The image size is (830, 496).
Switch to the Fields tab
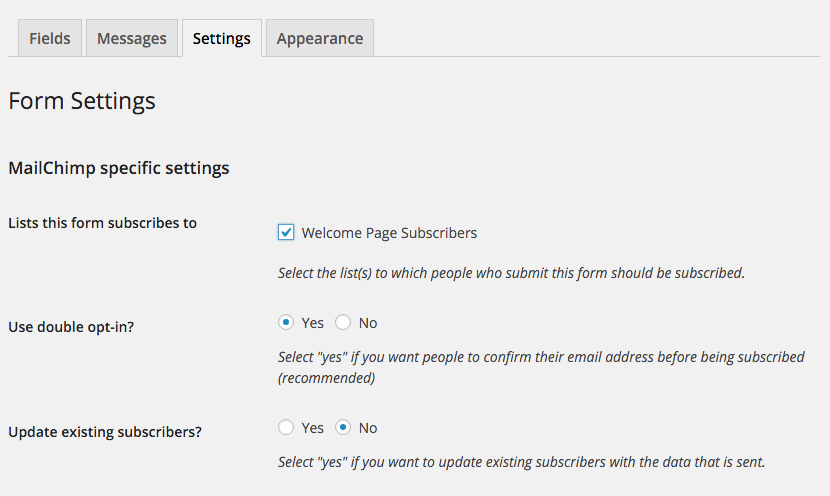coord(50,38)
